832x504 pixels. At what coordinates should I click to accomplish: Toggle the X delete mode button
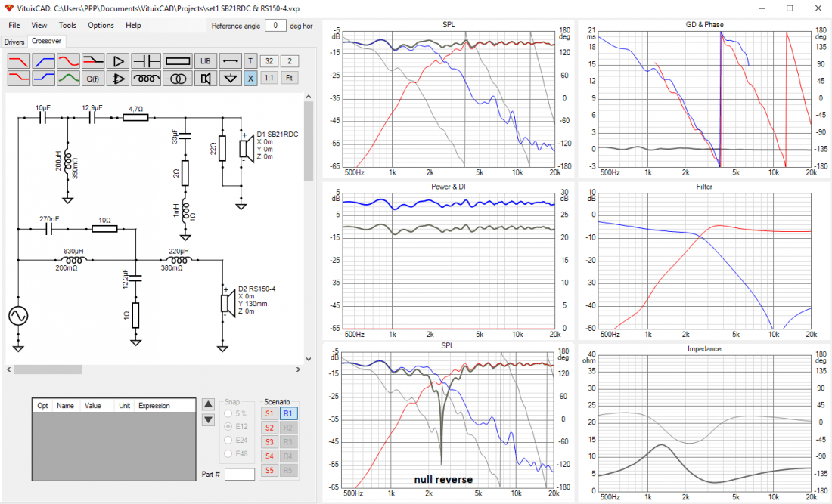[x=250, y=78]
